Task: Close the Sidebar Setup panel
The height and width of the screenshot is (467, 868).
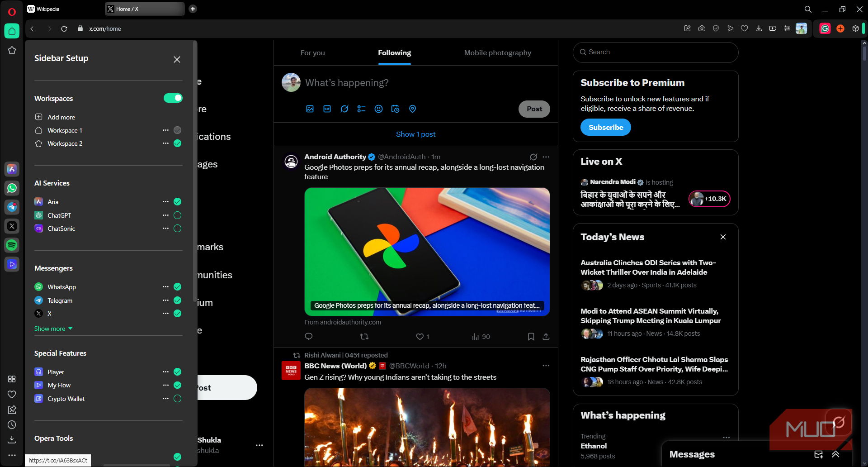Action: (x=177, y=59)
